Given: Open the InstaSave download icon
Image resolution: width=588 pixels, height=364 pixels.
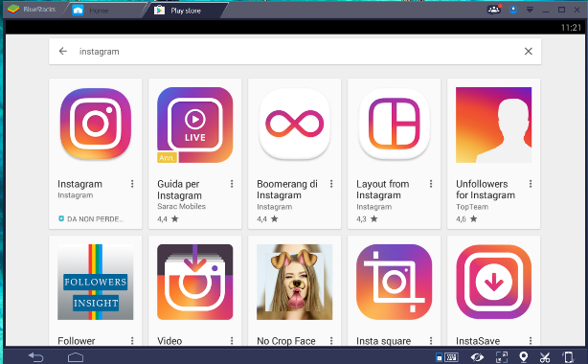Looking at the screenshot, I should coord(493,282).
